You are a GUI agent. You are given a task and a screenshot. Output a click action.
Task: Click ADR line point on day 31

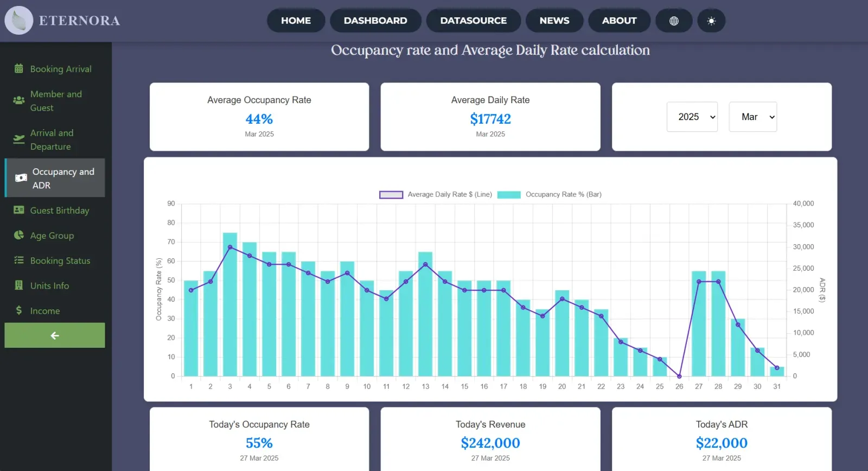pos(777,368)
